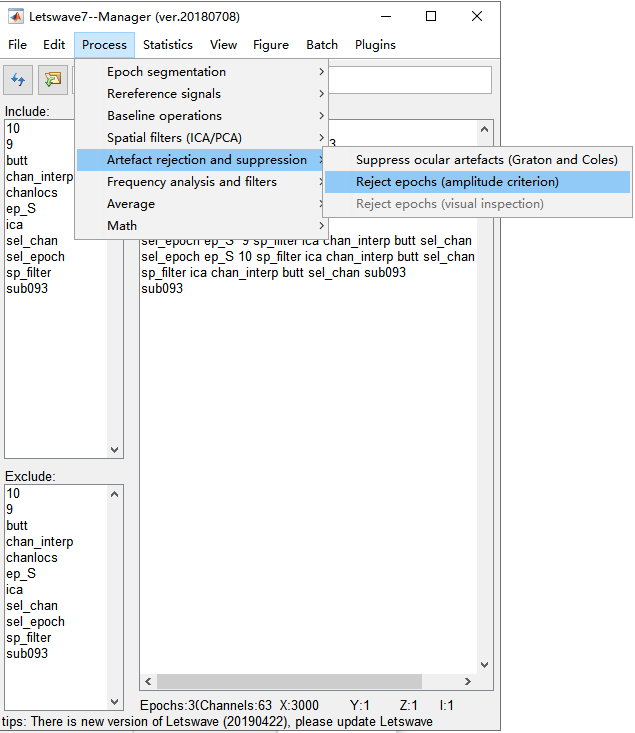
Task: Select 'sub093' in Exclude list
Action: click(x=27, y=654)
